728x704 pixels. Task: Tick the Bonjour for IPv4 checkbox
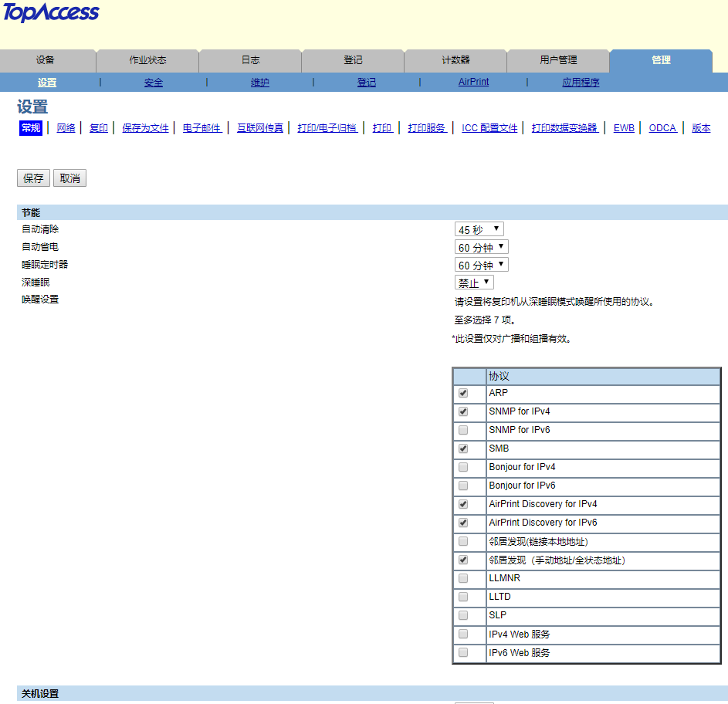(x=463, y=467)
